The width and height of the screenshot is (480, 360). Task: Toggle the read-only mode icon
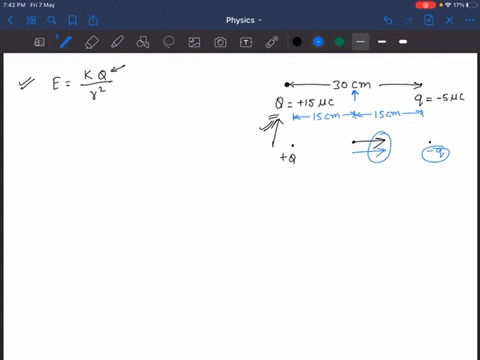point(39,42)
